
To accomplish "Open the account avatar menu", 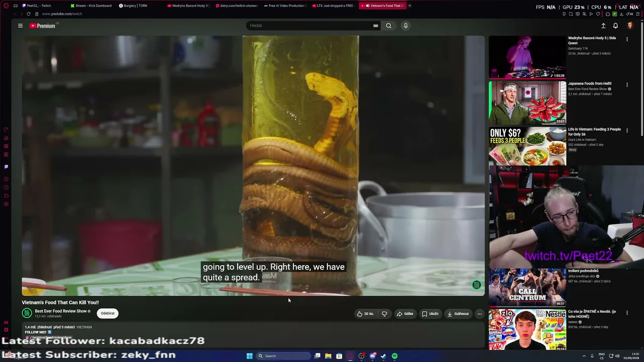I will point(630,26).
